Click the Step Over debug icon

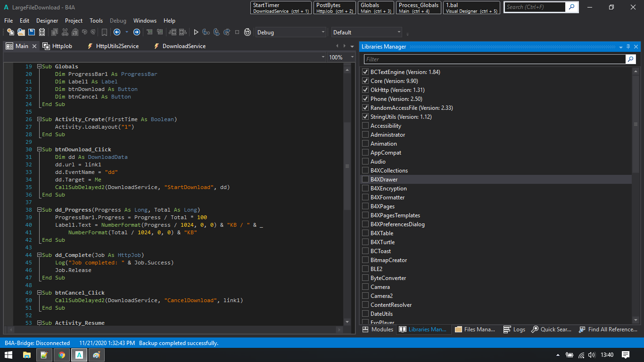pos(216,32)
